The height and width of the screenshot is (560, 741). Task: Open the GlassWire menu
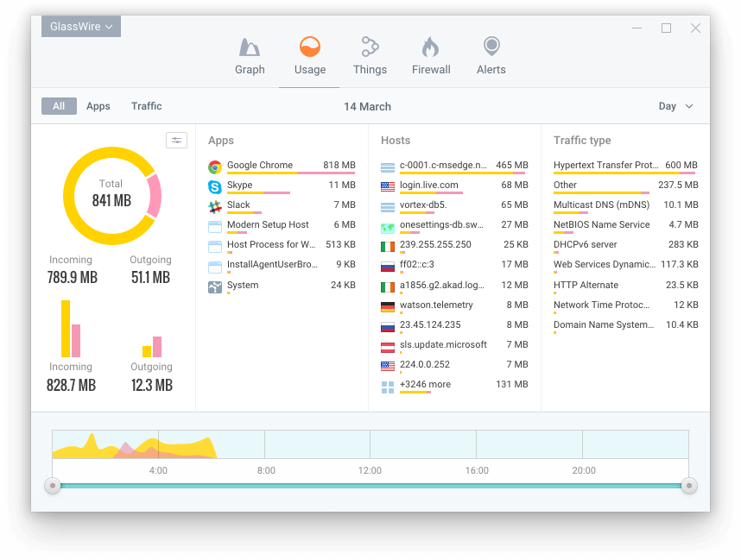coord(80,26)
